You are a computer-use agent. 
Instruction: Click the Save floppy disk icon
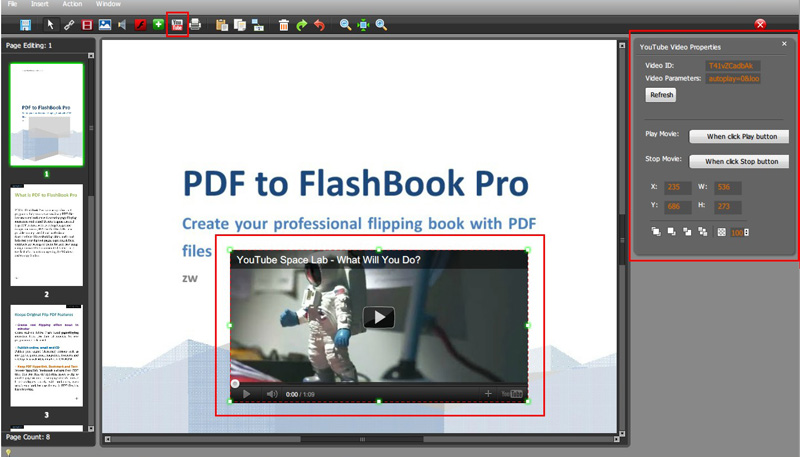coord(25,24)
